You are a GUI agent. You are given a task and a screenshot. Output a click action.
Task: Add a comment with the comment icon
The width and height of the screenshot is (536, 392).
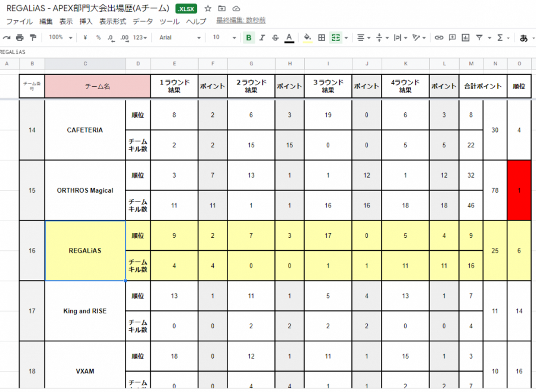point(452,38)
